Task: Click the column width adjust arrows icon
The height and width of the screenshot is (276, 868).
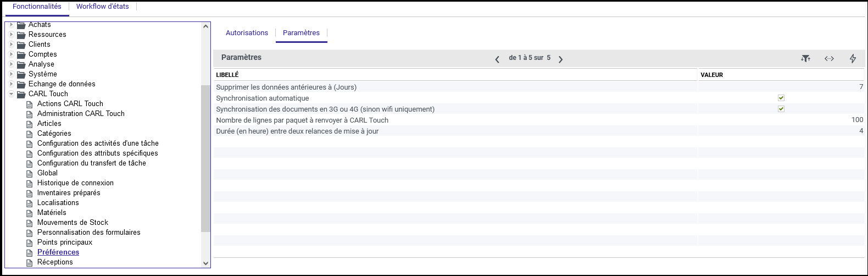Action: point(829,58)
